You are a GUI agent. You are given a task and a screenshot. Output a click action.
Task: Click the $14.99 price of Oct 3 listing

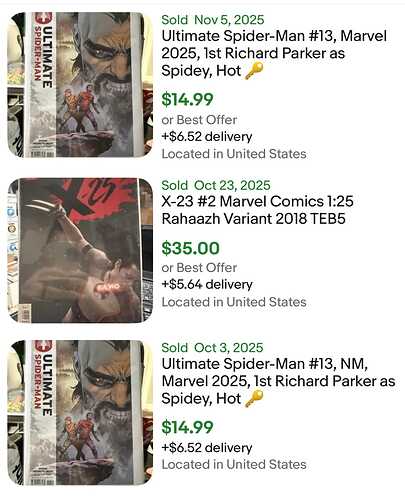[x=187, y=427]
